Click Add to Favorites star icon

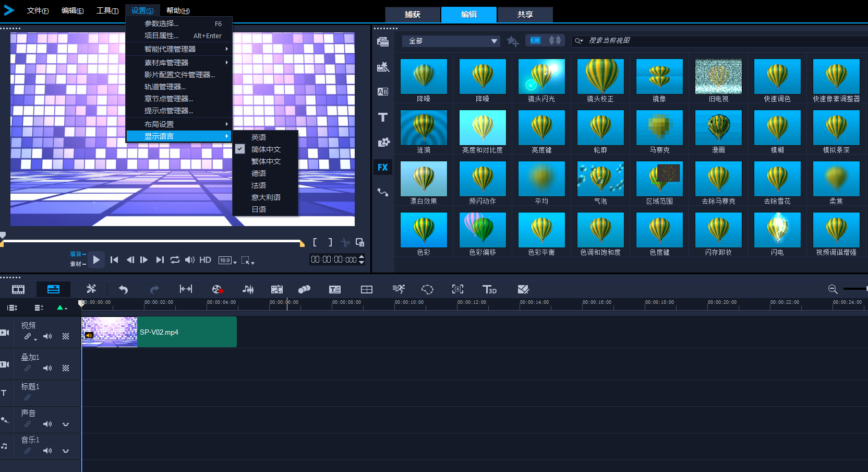[513, 41]
